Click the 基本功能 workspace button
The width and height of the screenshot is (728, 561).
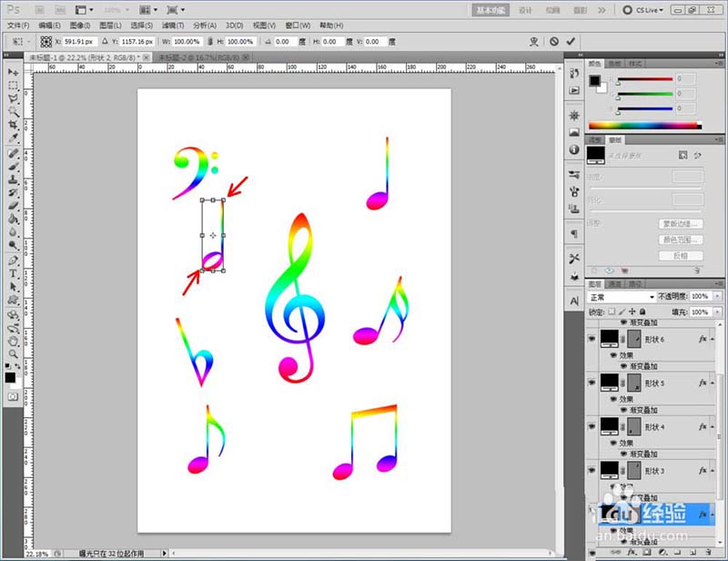[x=491, y=10]
